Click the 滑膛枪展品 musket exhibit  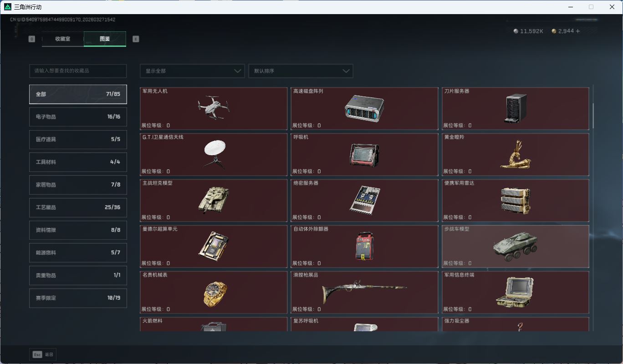364,292
